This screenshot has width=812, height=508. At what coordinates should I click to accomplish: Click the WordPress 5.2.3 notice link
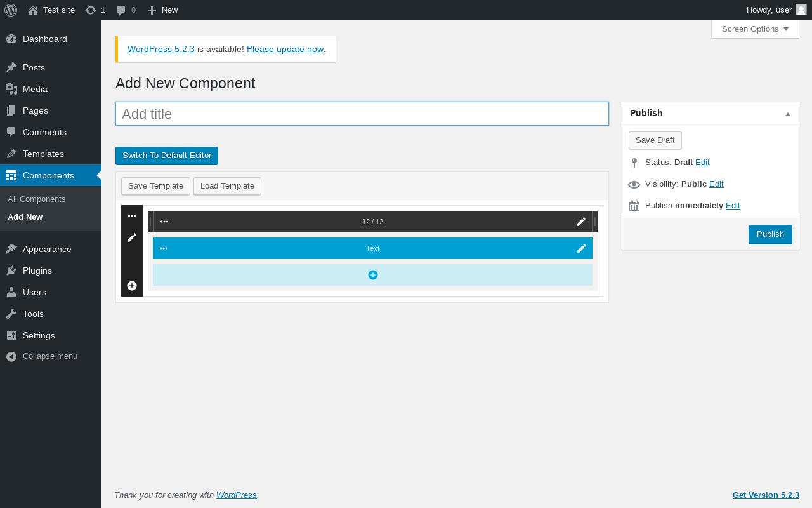click(161, 49)
